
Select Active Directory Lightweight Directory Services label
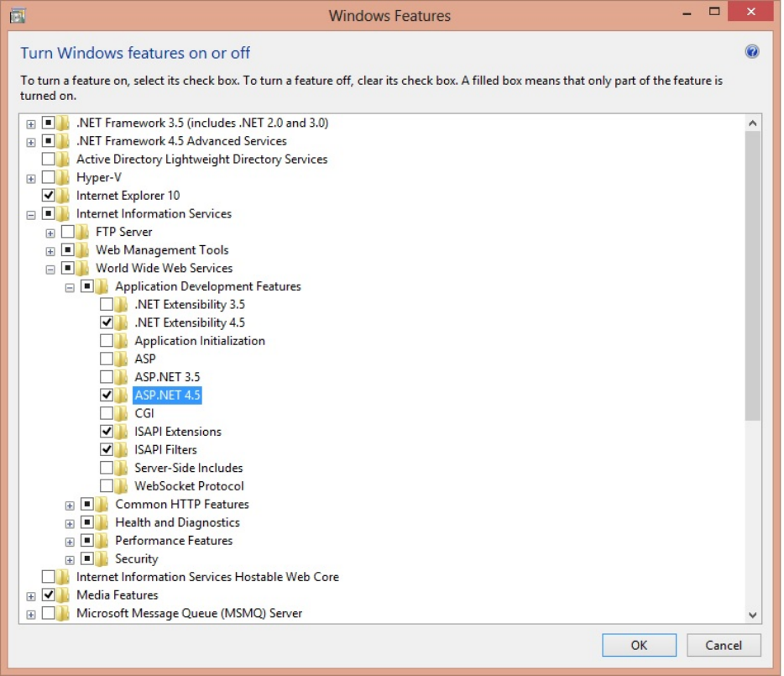201,159
